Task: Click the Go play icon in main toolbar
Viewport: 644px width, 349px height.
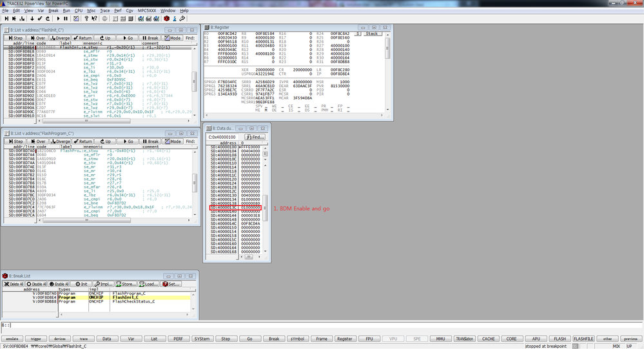Action: 58,19
